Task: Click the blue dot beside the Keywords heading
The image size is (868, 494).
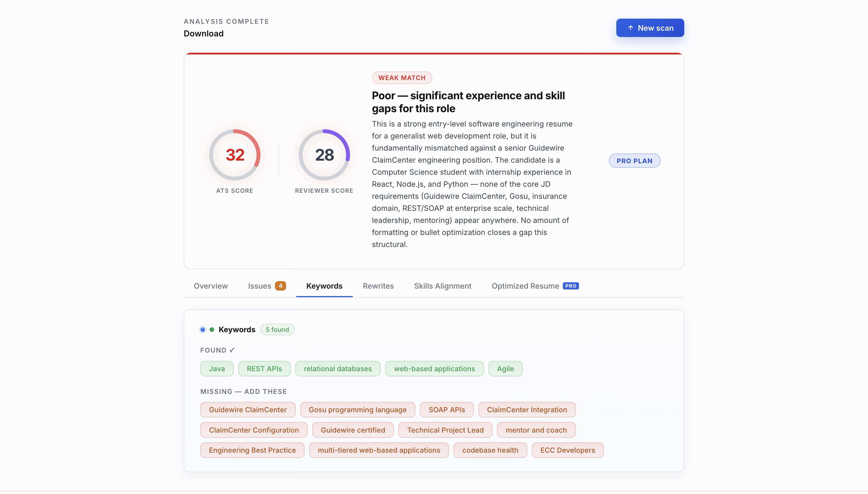Action: pos(203,329)
